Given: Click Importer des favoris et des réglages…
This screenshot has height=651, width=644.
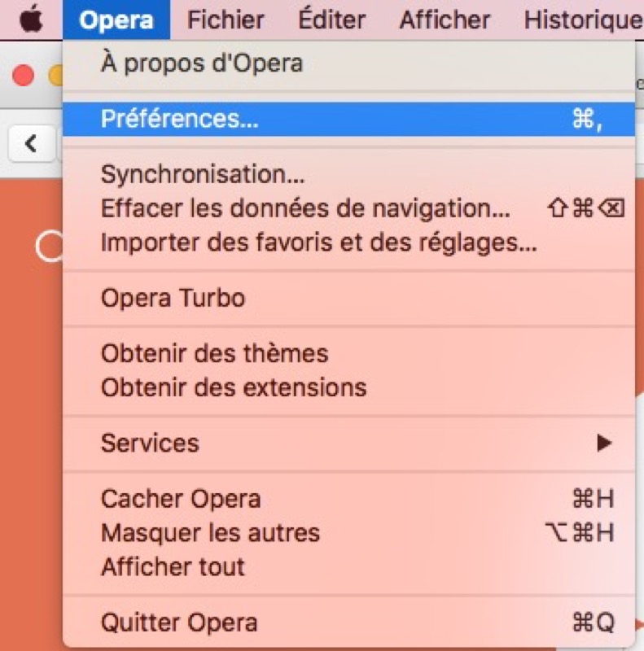Looking at the screenshot, I should [318, 242].
